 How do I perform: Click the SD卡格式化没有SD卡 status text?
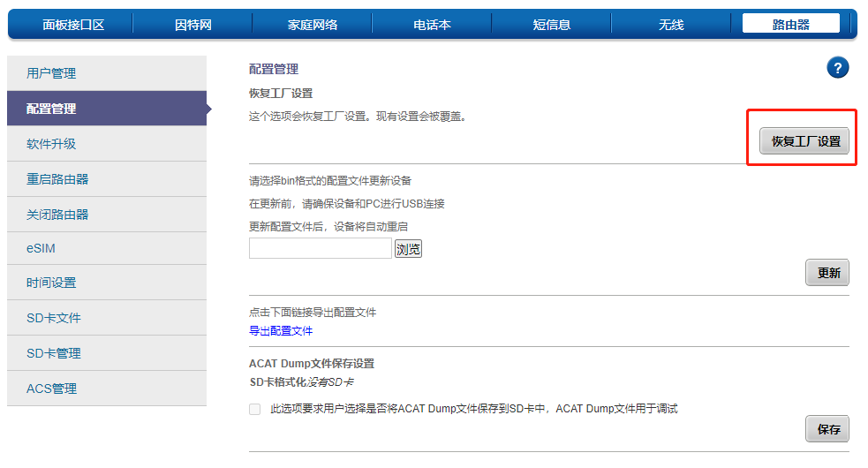(302, 382)
